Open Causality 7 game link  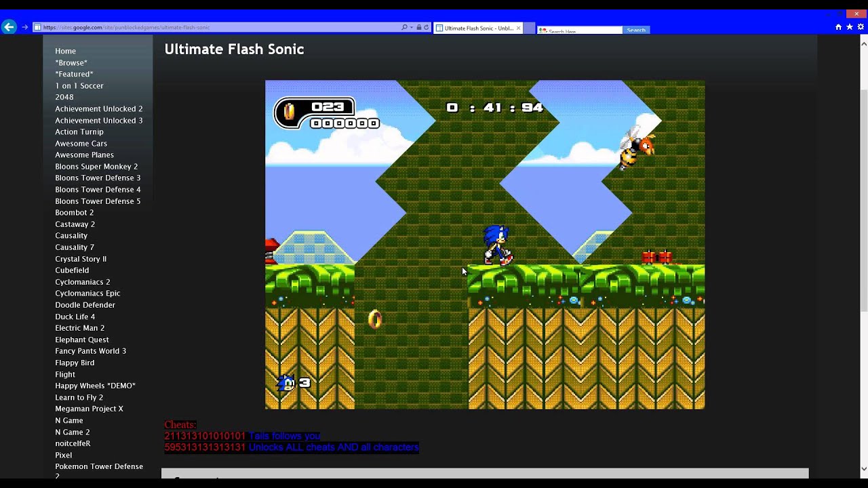pyautogui.click(x=75, y=247)
